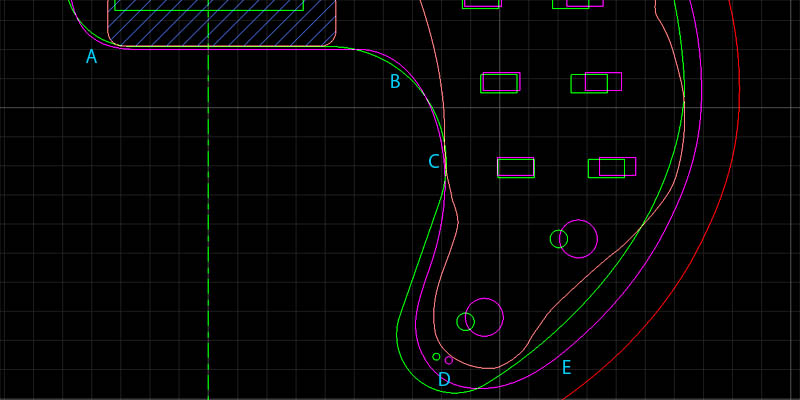Select the small green circle beside upper magenta circle
This screenshot has height=400, width=800.
click(x=559, y=238)
